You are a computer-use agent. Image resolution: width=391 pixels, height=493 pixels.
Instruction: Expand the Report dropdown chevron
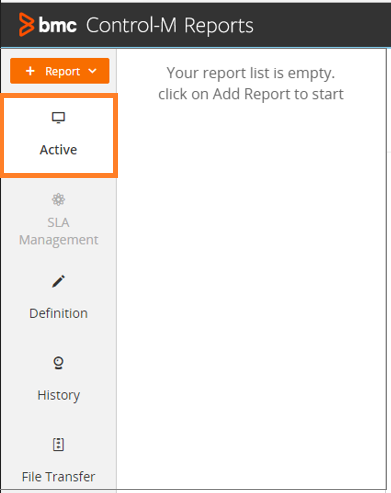(92, 71)
